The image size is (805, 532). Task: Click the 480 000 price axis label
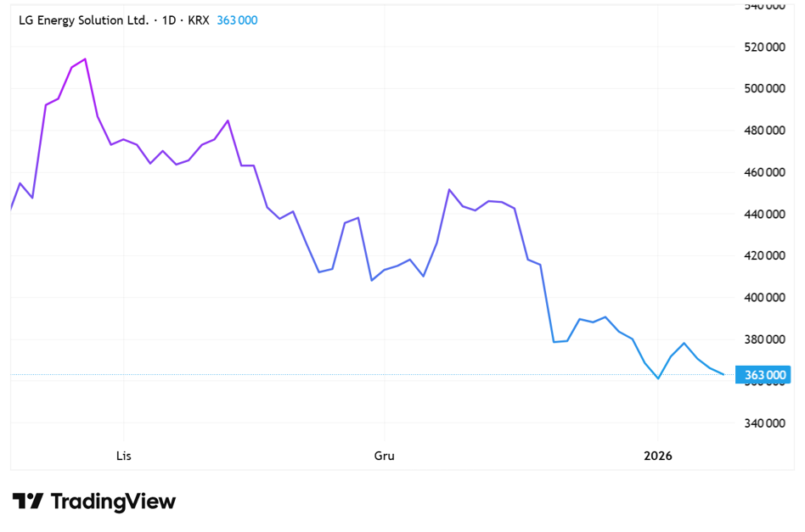tap(763, 130)
